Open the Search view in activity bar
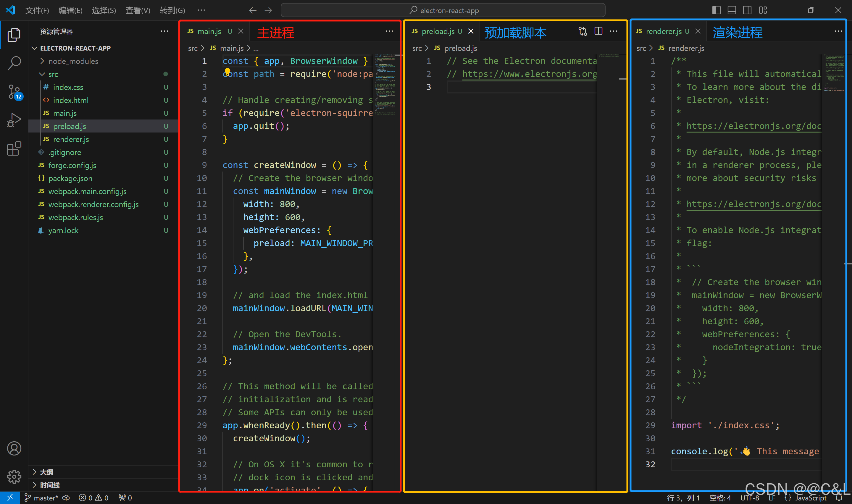Image resolution: width=852 pixels, height=504 pixels. point(14,63)
